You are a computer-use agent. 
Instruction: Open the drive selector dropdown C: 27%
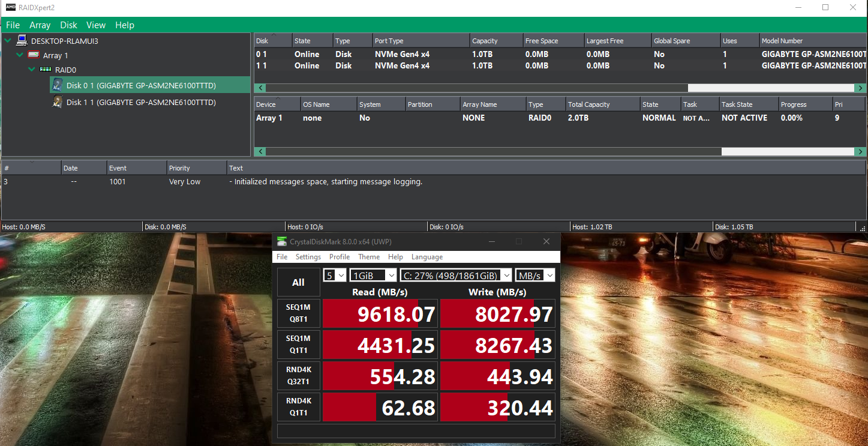tap(456, 275)
